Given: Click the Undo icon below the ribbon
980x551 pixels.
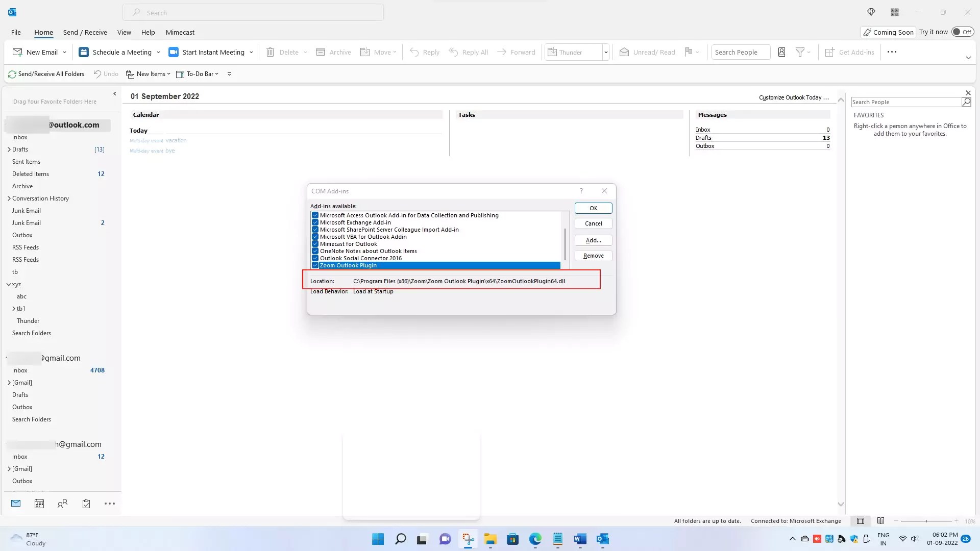Looking at the screenshot, I should (x=99, y=74).
